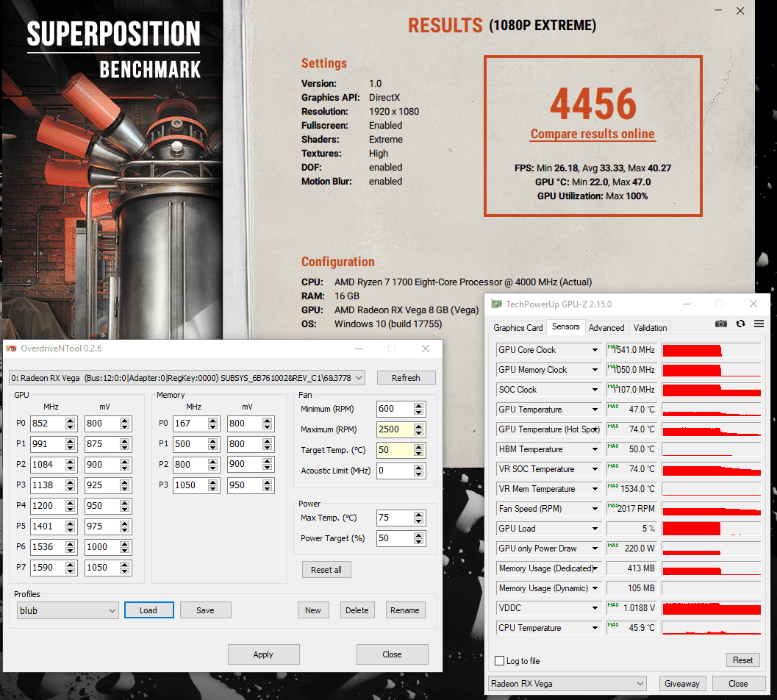Click the GPU Core Clock sensor graph
The image size is (777, 700).
(x=711, y=350)
